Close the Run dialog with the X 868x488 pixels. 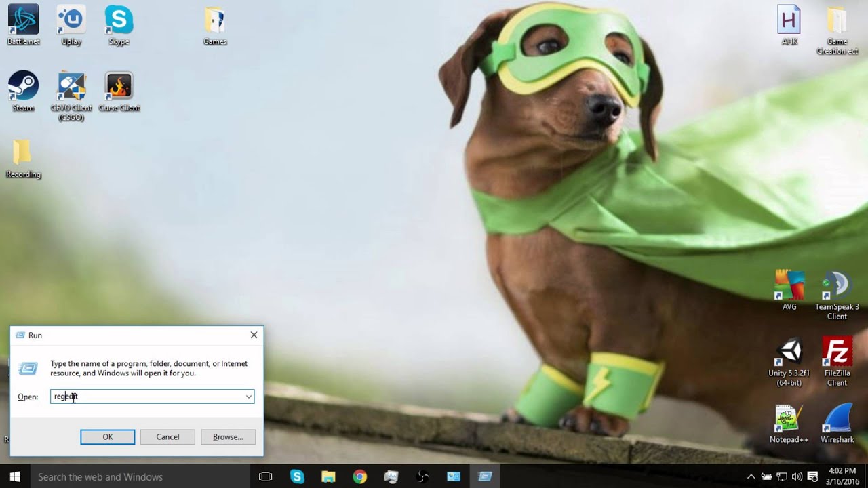[254, 335]
